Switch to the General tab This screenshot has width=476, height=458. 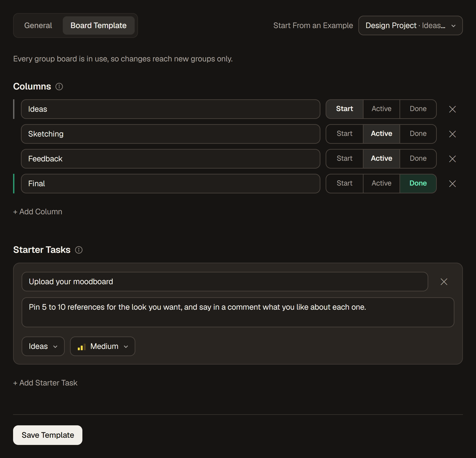point(38,25)
